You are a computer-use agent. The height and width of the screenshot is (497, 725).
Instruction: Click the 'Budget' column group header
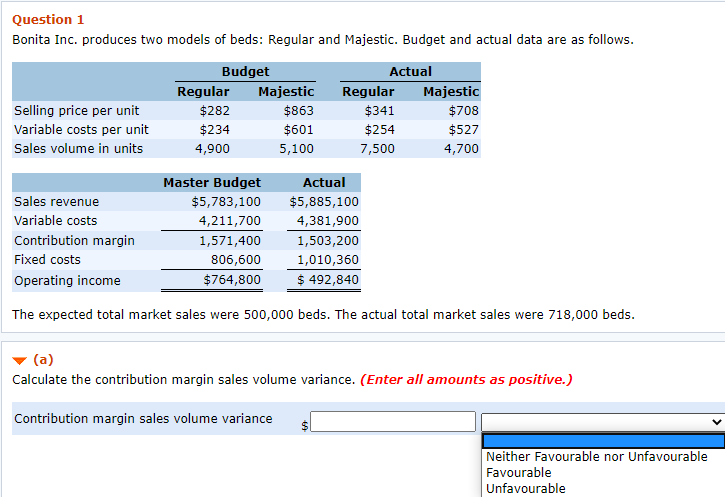[245, 72]
